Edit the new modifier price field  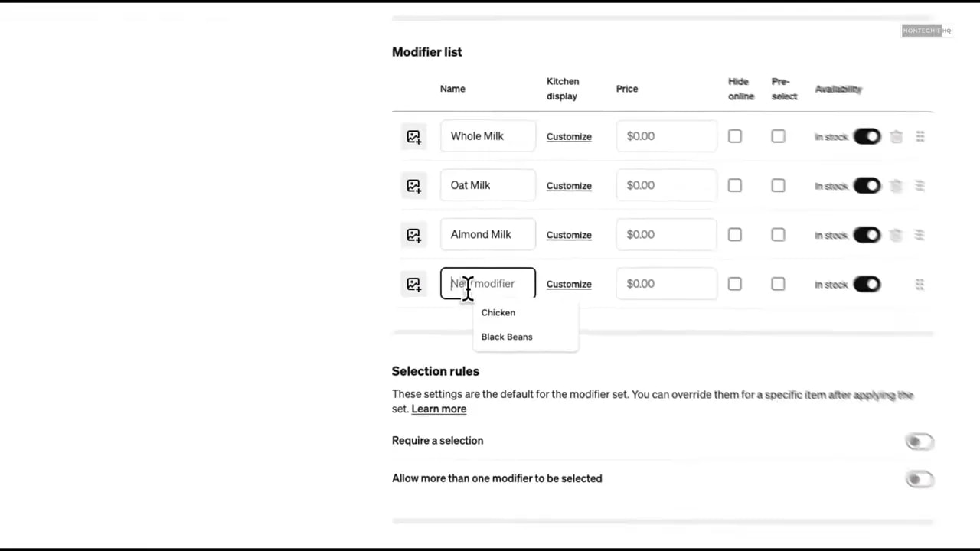tap(666, 283)
